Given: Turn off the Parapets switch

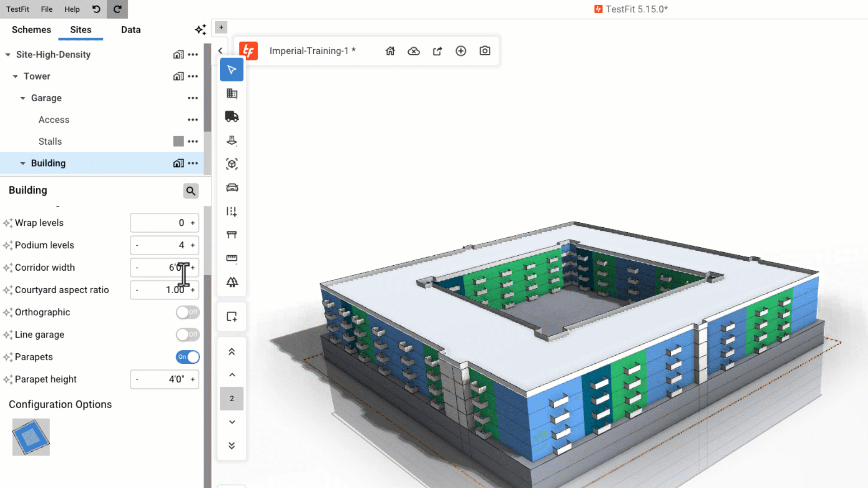Looking at the screenshot, I should click(x=188, y=357).
